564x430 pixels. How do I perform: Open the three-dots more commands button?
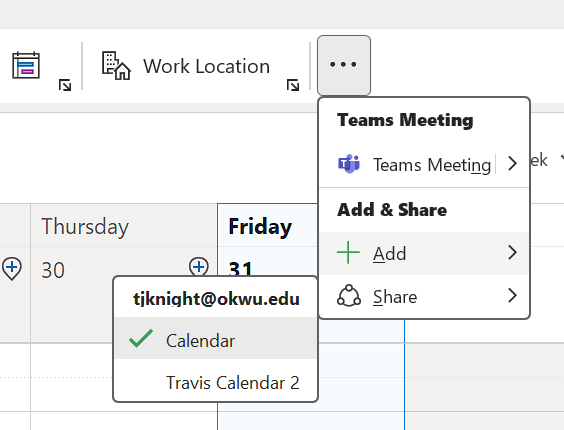344,65
